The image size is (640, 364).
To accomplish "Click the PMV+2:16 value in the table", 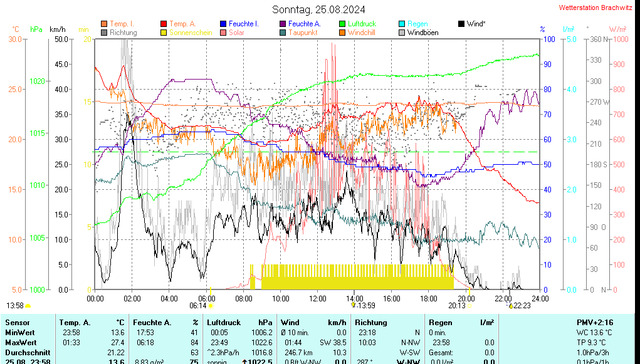I will pyautogui.click(x=593, y=323).
